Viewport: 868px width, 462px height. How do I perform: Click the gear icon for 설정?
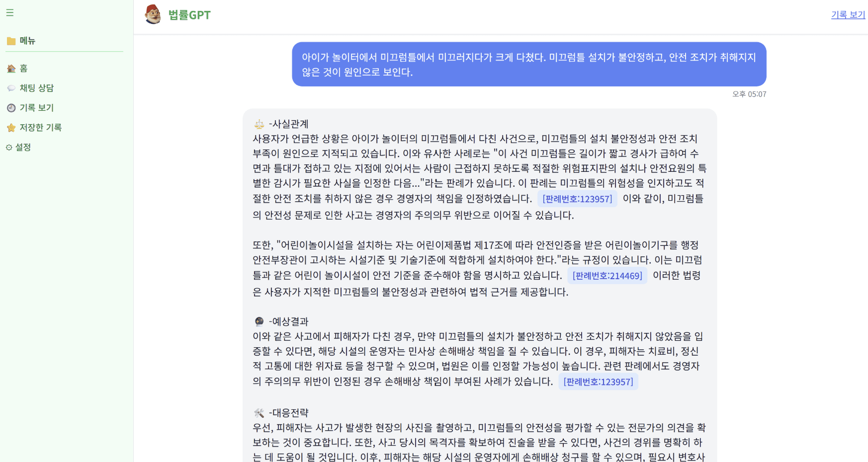click(9, 148)
